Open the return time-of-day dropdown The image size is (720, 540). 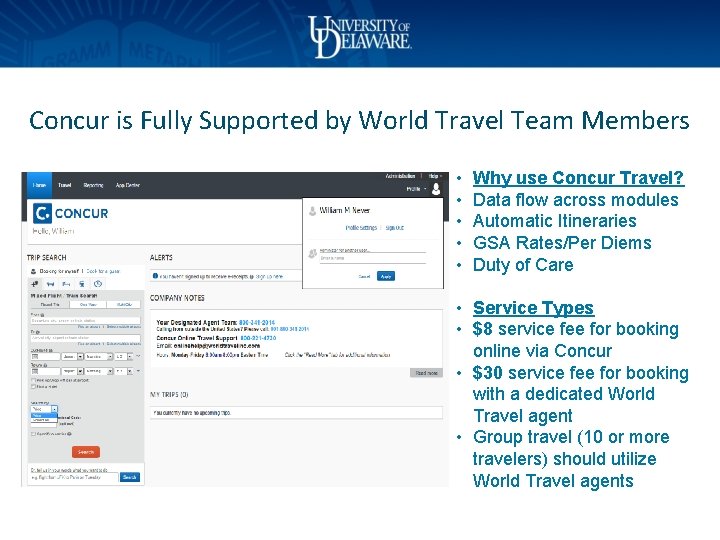click(99, 371)
